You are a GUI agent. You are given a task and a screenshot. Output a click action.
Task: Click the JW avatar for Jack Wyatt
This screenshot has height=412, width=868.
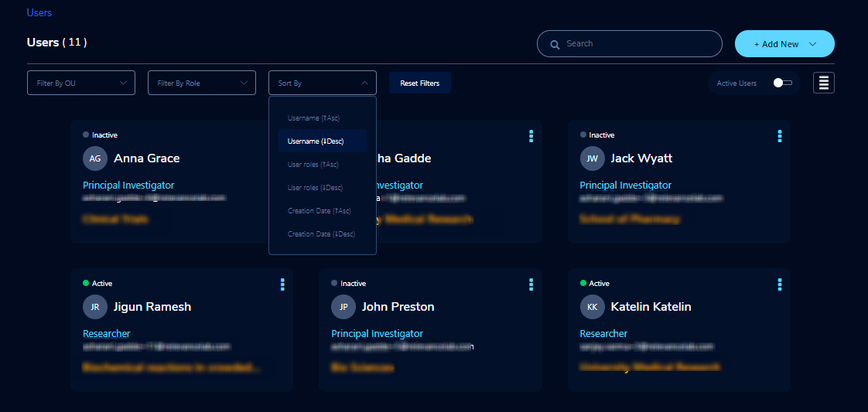pyautogui.click(x=593, y=158)
